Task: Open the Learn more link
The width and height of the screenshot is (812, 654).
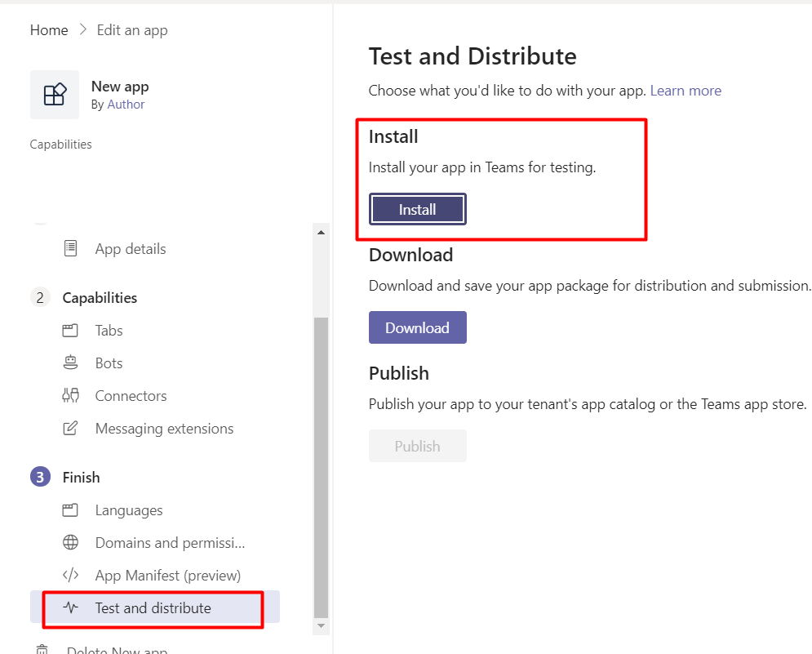Action: click(x=686, y=91)
